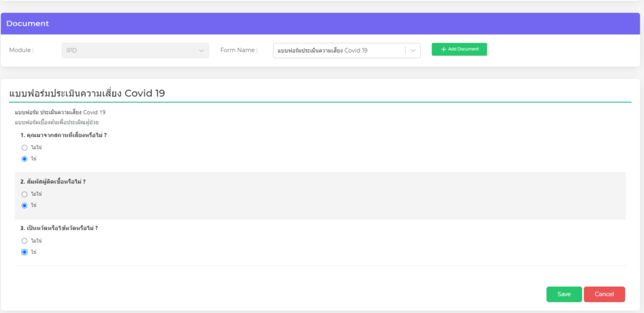Click the Add Document button
The image size is (644, 313).
(459, 49)
